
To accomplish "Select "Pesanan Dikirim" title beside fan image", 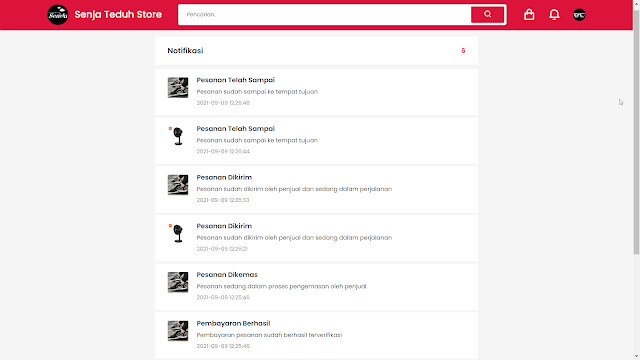I will point(224,226).
